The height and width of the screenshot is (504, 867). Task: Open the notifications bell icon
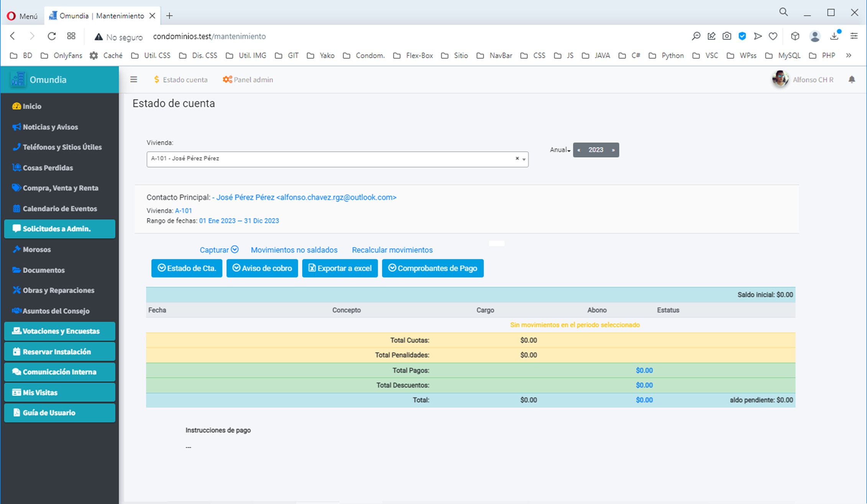[x=852, y=79]
